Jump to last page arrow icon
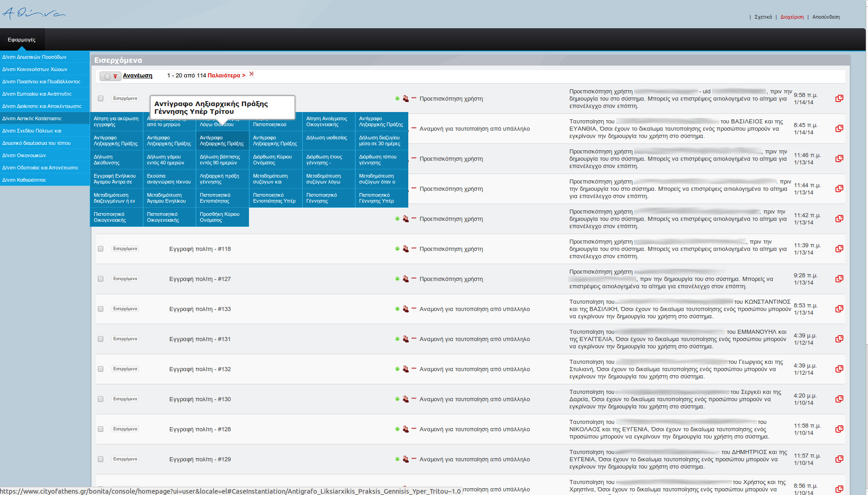The height and width of the screenshot is (495, 868). [251, 74]
